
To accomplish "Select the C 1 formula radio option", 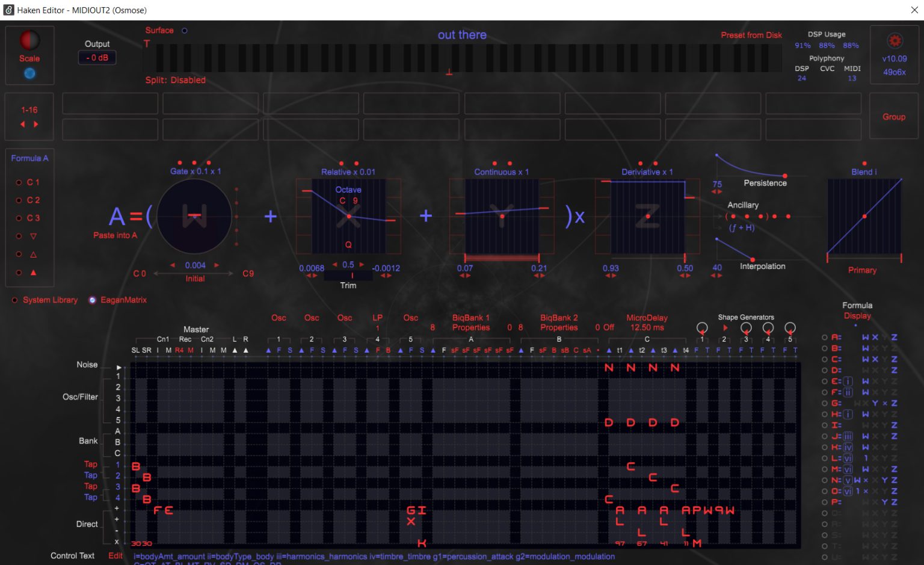I will [19, 182].
